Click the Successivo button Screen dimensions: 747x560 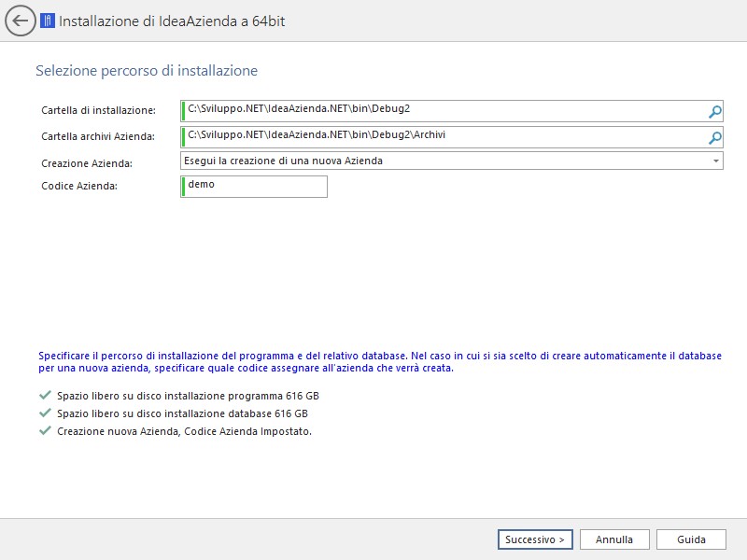tap(535, 539)
